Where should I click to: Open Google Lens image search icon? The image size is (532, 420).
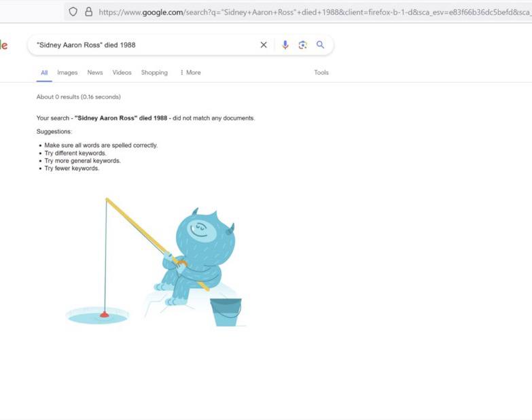(x=302, y=45)
